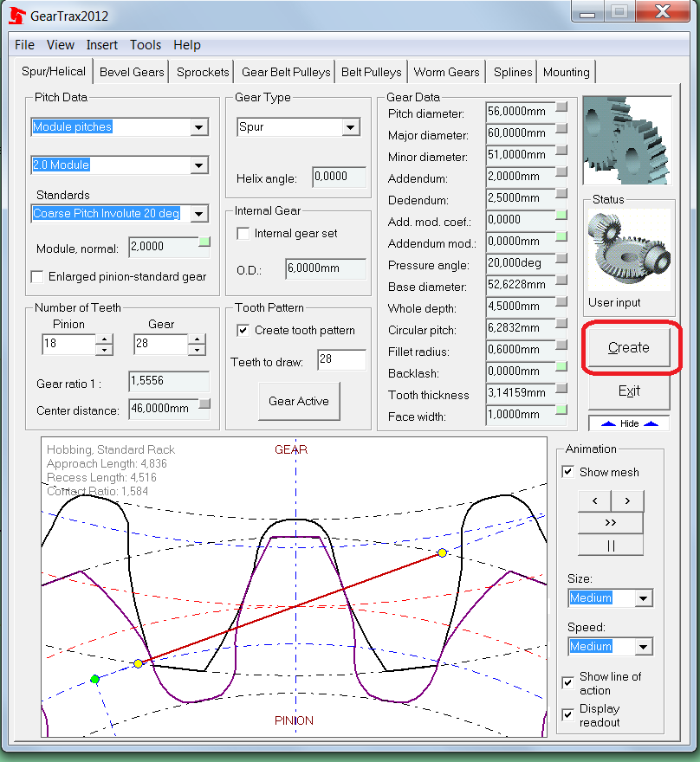The width and height of the screenshot is (700, 762).
Task: Open the animation Size dropdown
Action: click(x=643, y=598)
